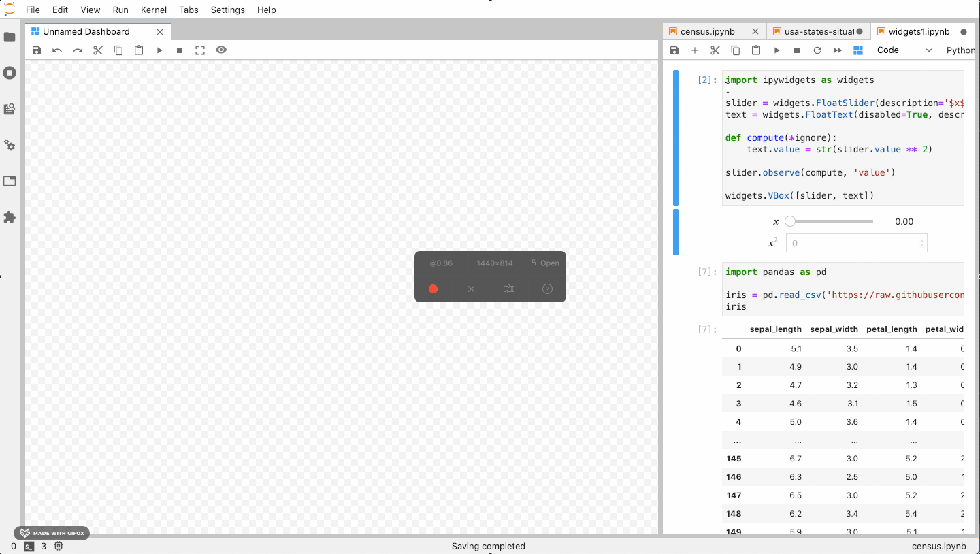980x554 pixels.
Task: Run the selected notebook cell
Action: [777, 50]
